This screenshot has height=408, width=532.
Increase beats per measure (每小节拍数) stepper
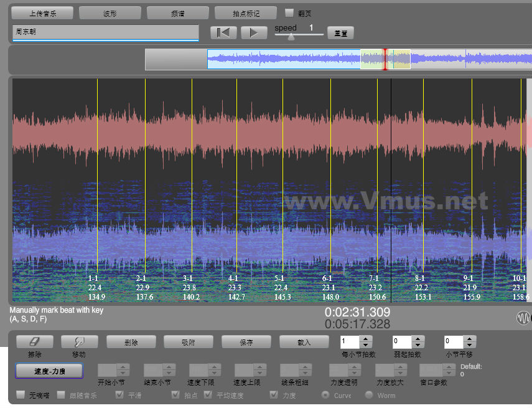pyautogui.click(x=366, y=338)
